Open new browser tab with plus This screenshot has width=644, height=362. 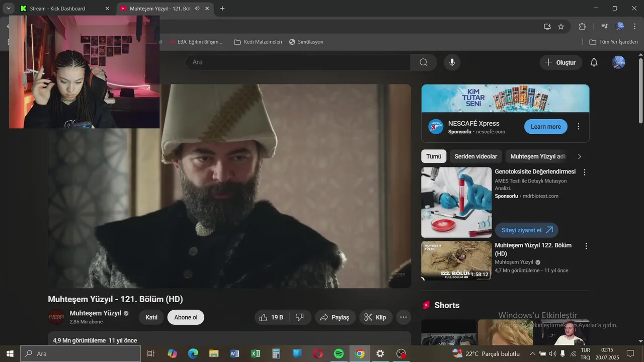pos(222,9)
